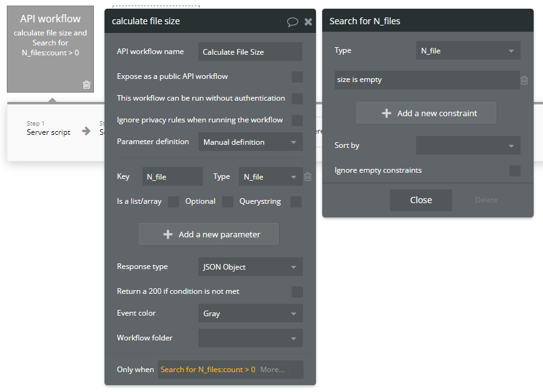Toggle run without authentication checkbox
This screenshot has height=392, width=543.
[x=297, y=99]
